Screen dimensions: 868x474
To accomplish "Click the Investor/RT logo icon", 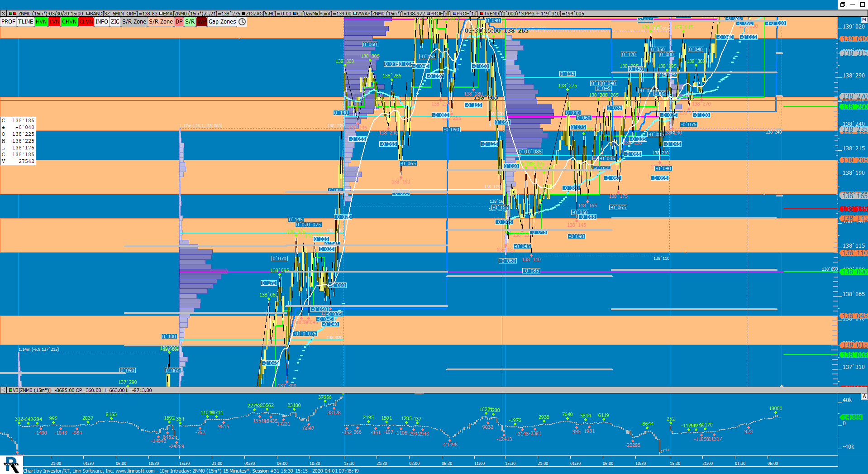I will point(11,464).
